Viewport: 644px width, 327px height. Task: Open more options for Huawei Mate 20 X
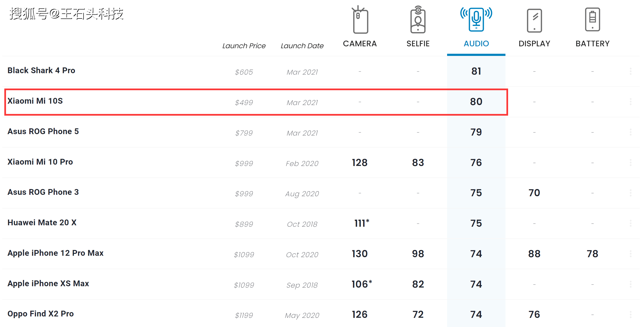pyautogui.click(x=631, y=223)
